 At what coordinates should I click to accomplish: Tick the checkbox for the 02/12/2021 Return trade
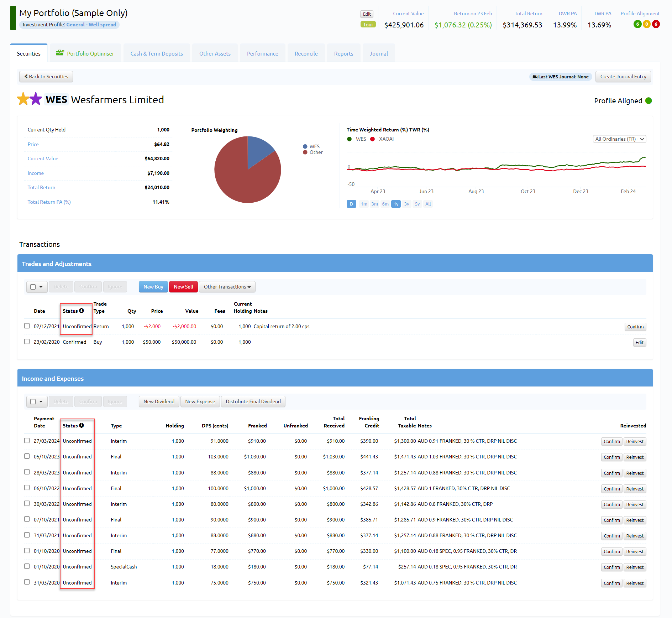tap(27, 326)
